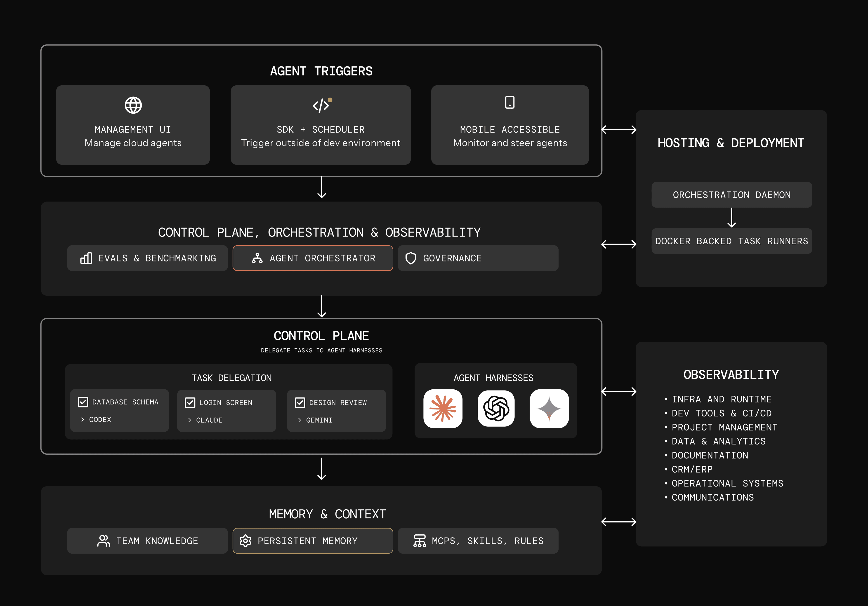The height and width of the screenshot is (606, 868).
Task: Click the Gemini star logo in Agent Harnesses
Action: pyautogui.click(x=549, y=409)
